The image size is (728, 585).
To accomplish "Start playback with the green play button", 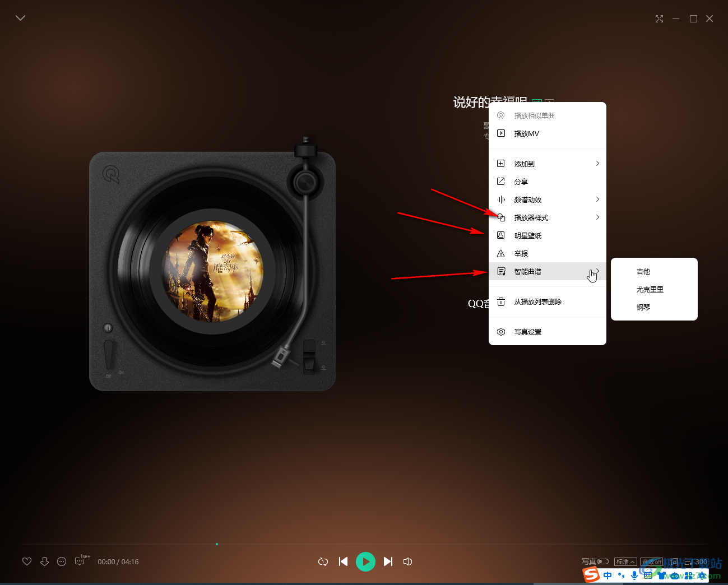I will (x=365, y=561).
